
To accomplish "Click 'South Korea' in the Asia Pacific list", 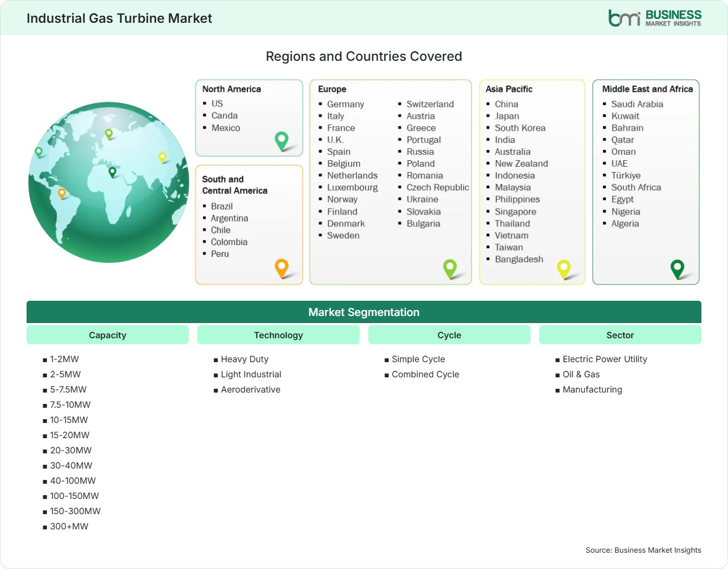I will (520, 128).
